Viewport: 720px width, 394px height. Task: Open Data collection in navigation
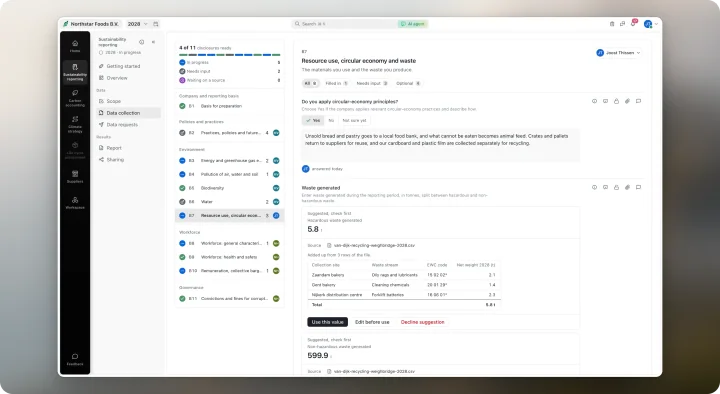tap(128, 113)
